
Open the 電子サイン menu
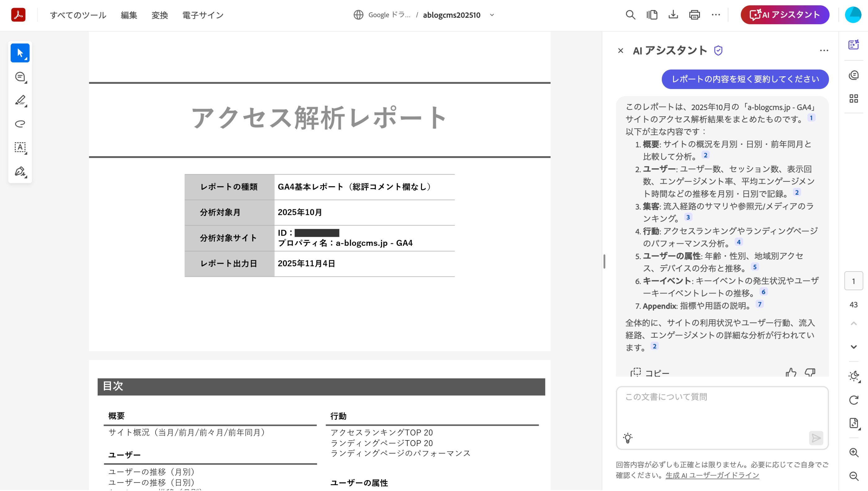203,15
